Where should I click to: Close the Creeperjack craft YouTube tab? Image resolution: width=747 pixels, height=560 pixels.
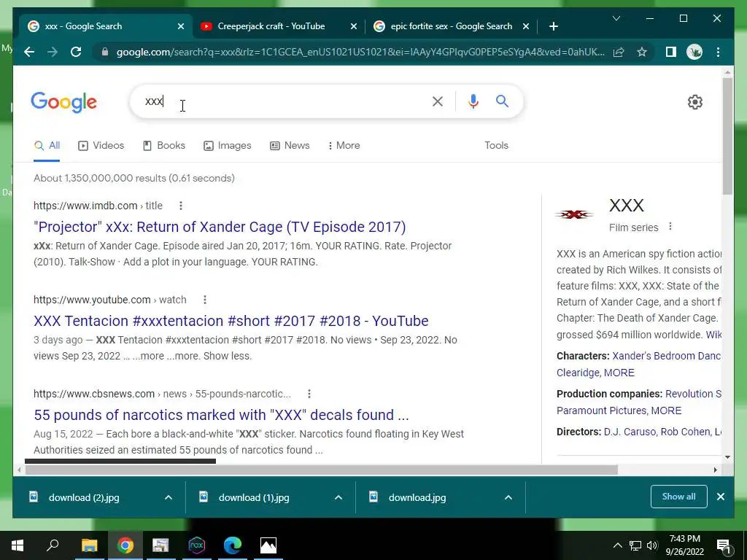(x=354, y=26)
